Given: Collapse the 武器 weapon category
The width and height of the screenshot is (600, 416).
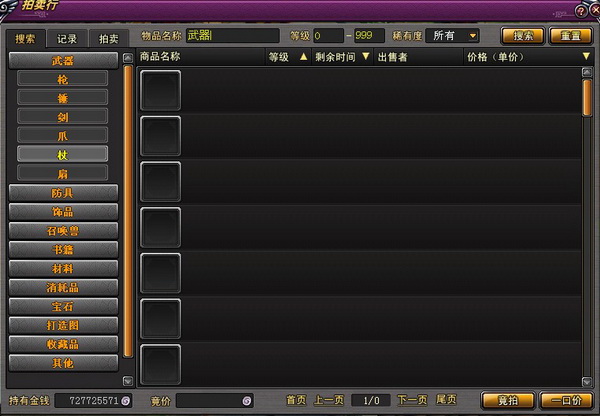Looking at the screenshot, I should [x=63, y=60].
